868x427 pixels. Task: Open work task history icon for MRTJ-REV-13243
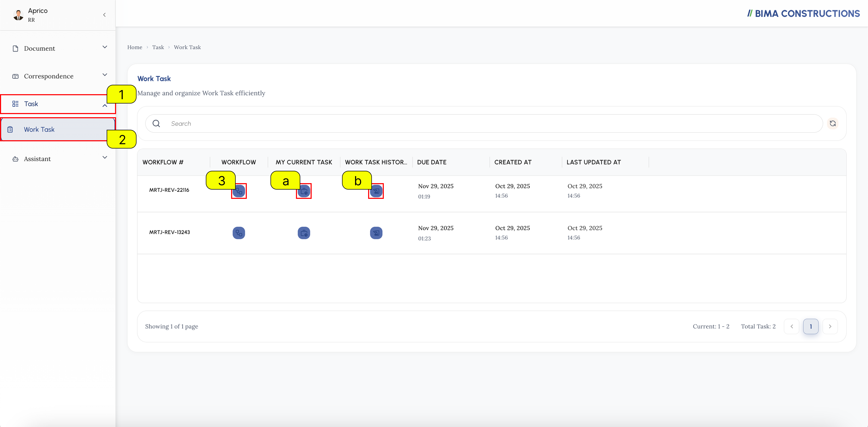click(376, 233)
